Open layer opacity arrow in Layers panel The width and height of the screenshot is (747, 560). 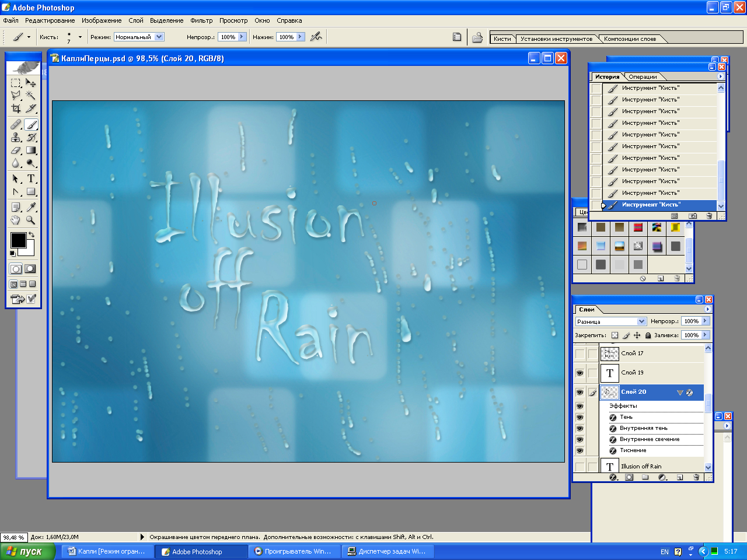706,321
